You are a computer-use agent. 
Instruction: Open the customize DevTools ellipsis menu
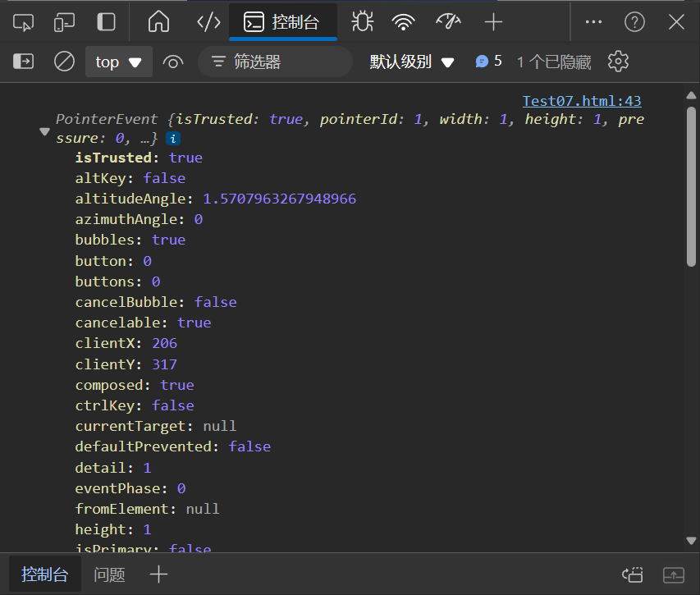(x=593, y=22)
